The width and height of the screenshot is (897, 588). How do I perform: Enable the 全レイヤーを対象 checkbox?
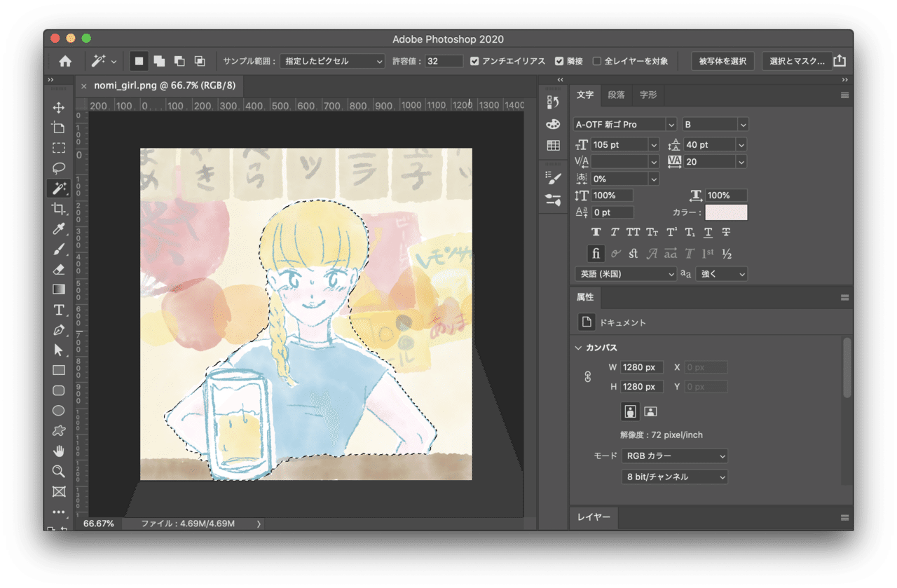coord(597,61)
